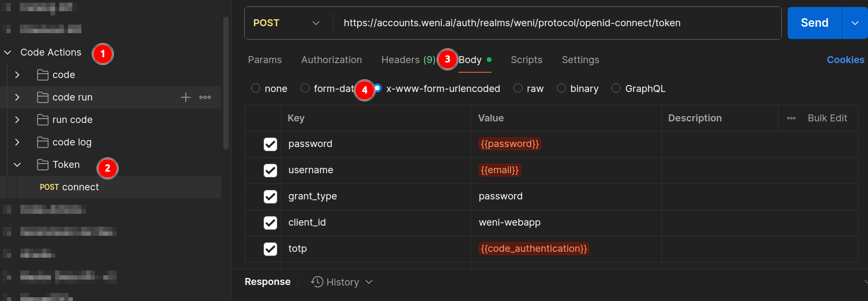
Task: Click the History clock icon
Action: coord(318,282)
